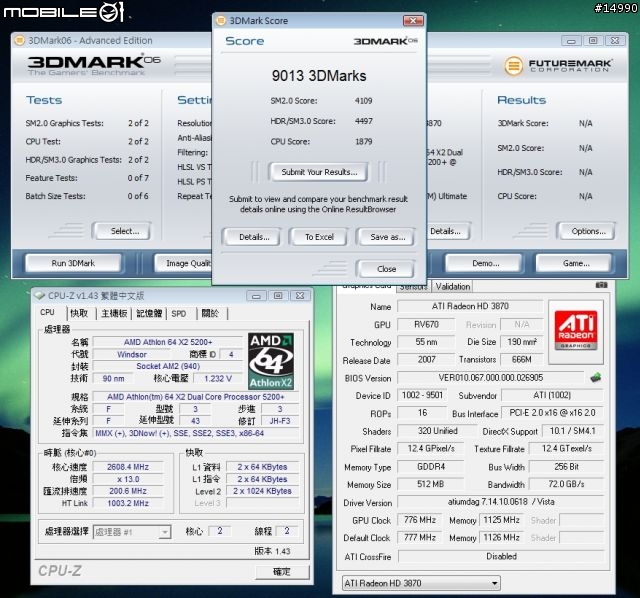The height and width of the screenshot is (598, 640).
Task: Close the 3DMark Score dialog with X
Action: tap(413, 20)
